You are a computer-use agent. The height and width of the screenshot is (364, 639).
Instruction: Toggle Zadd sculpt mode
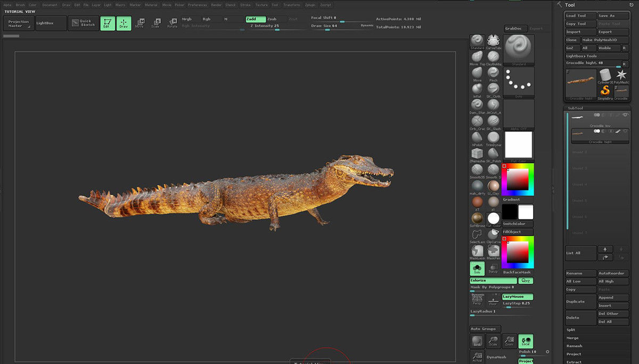[x=256, y=19]
